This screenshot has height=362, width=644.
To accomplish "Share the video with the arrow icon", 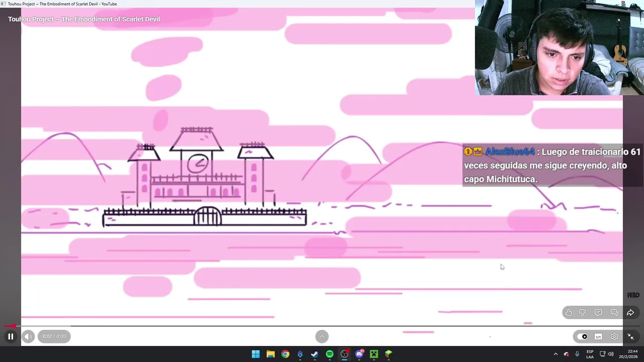I will coord(630,313).
